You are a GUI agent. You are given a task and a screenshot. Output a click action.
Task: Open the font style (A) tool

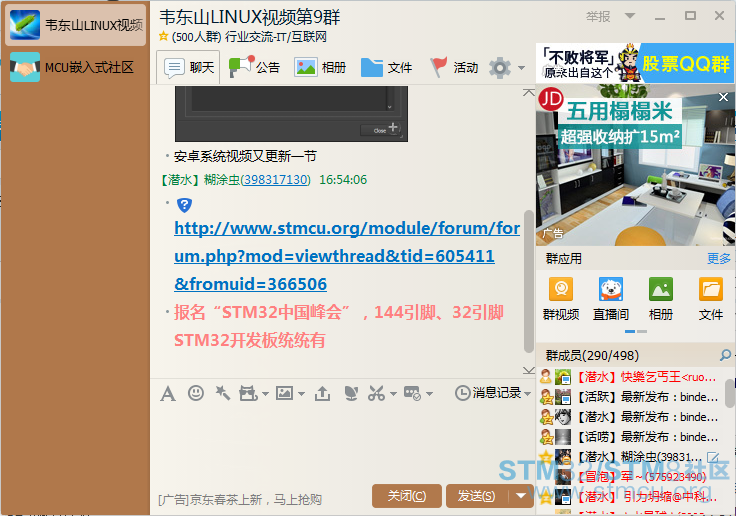pyautogui.click(x=168, y=393)
